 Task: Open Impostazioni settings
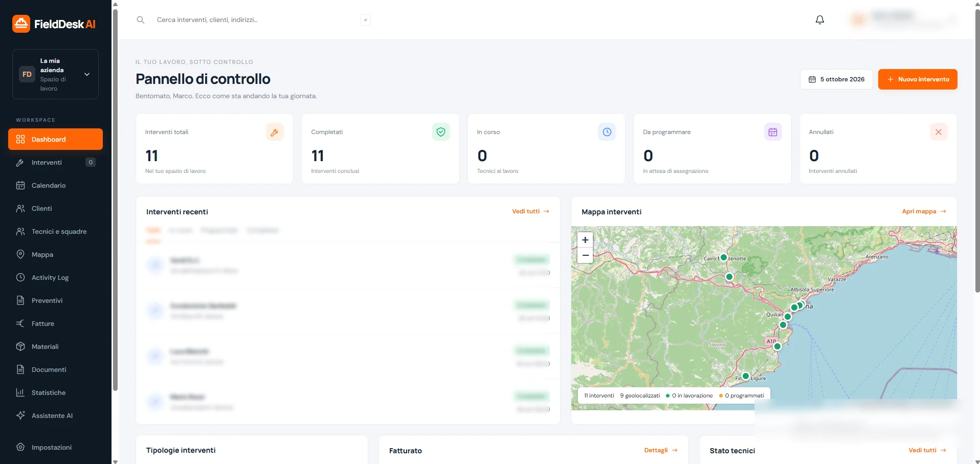(x=55, y=447)
